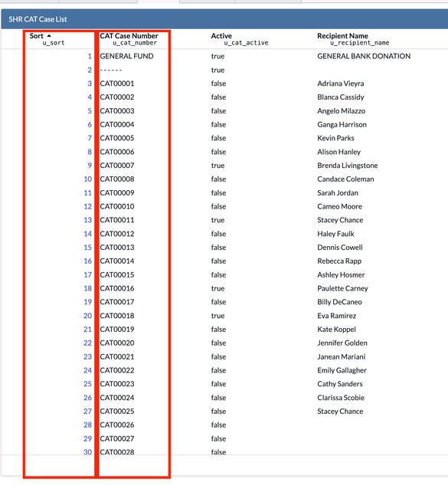Sort by Recipient Name column header
The height and width of the screenshot is (486, 448).
[x=342, y=35]
